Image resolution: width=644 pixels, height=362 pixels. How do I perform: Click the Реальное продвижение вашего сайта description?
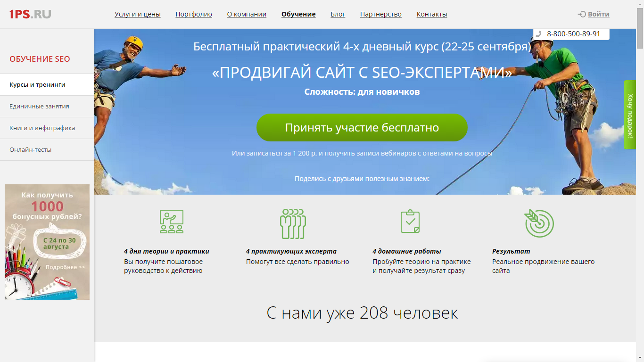click(x=544, y=266)
